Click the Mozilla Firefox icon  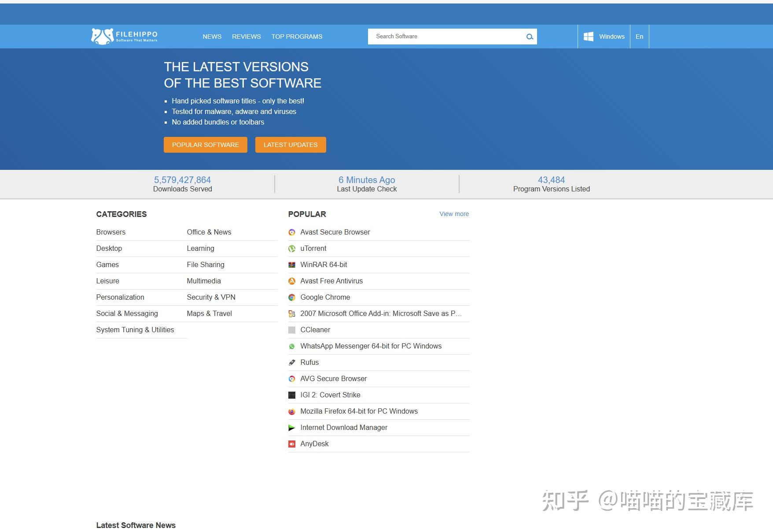coord(292,411)
